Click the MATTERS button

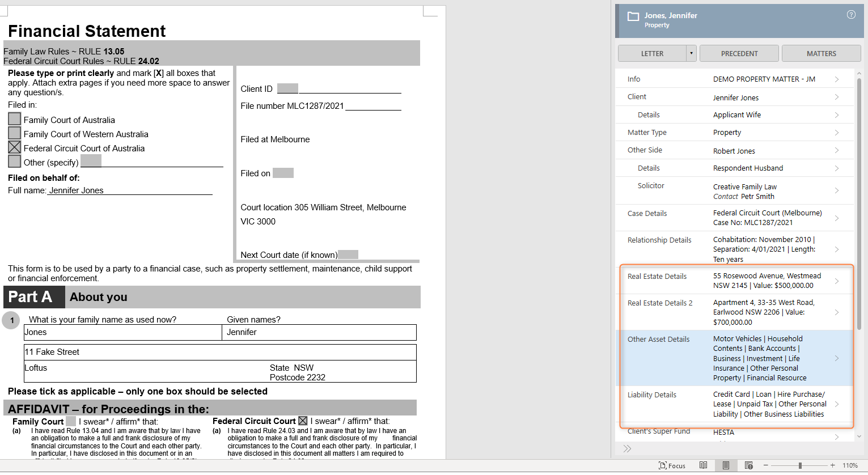tap(822, 53)
